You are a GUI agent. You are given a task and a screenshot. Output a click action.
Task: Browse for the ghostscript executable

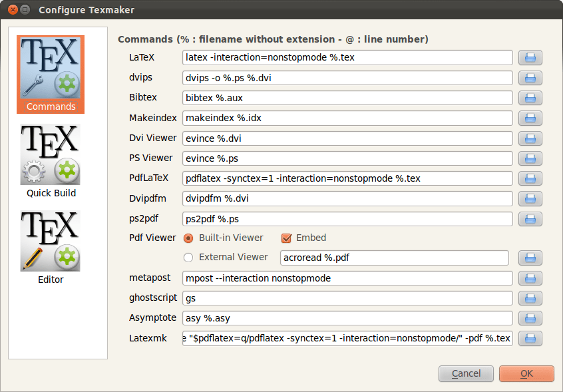coord(530,298)
